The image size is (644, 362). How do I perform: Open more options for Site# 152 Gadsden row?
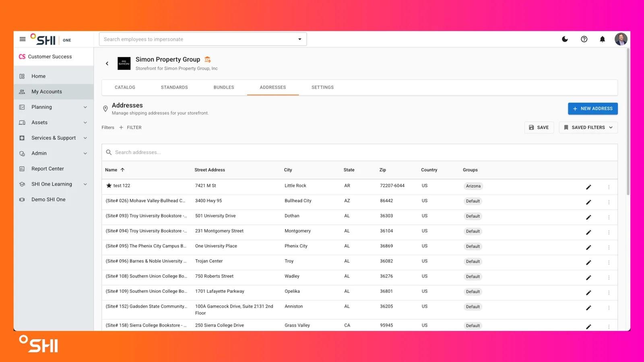click(609, 308)
